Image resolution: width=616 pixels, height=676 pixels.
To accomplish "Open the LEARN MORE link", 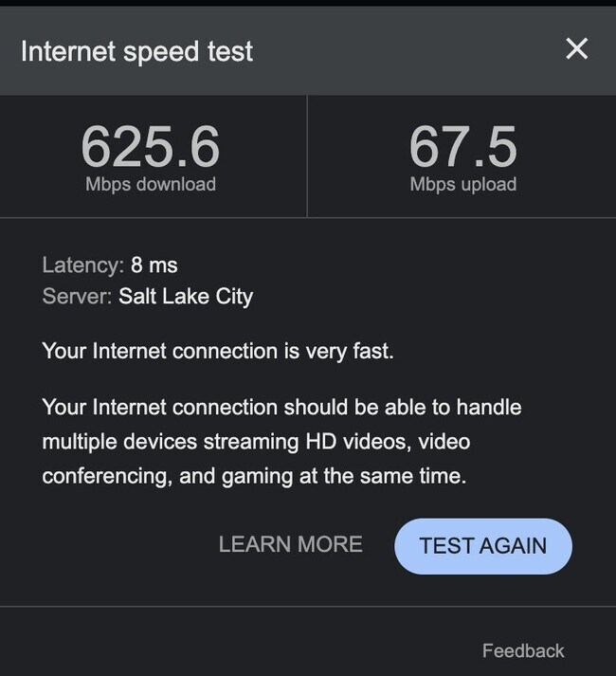I will (x=291, y=544).
